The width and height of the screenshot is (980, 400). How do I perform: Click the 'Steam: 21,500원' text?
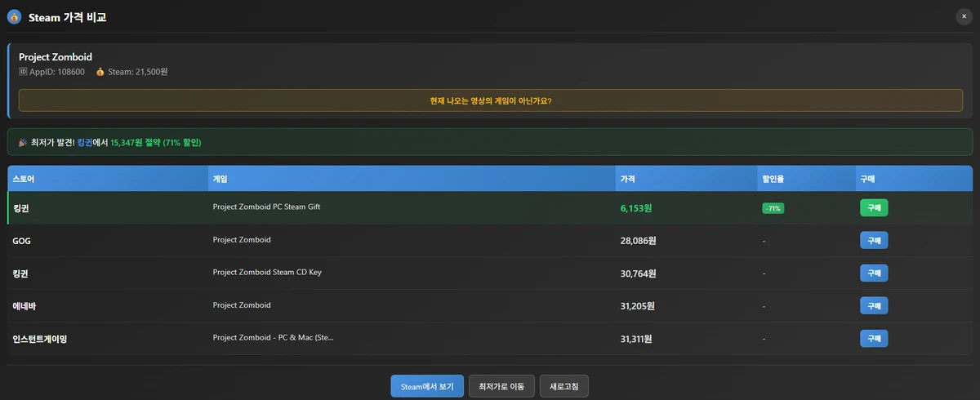138,72
